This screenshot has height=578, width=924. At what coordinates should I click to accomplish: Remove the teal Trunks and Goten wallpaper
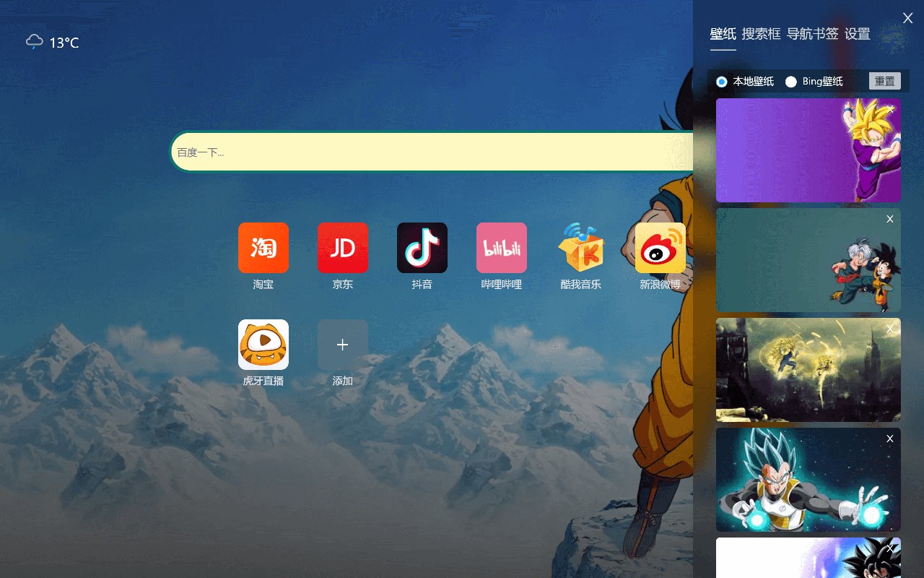tap(890, 219)
